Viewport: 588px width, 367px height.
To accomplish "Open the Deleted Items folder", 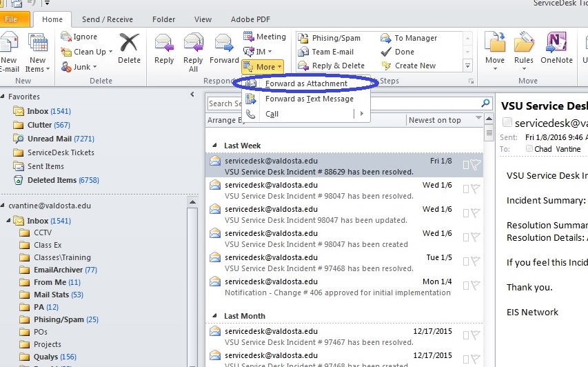I will pyautogui.click(x=57, y=180).
